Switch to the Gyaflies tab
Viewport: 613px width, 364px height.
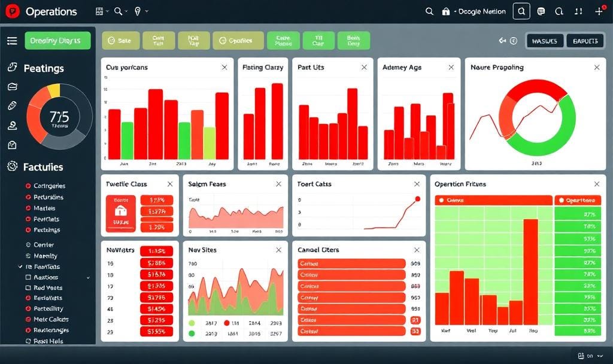click(x=238, y=40)
